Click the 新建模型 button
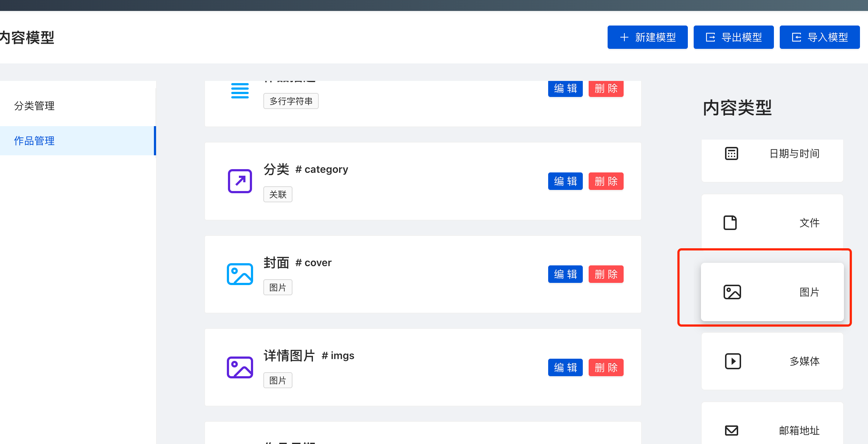This screenshot has height=444, width=868. [647, 37]
